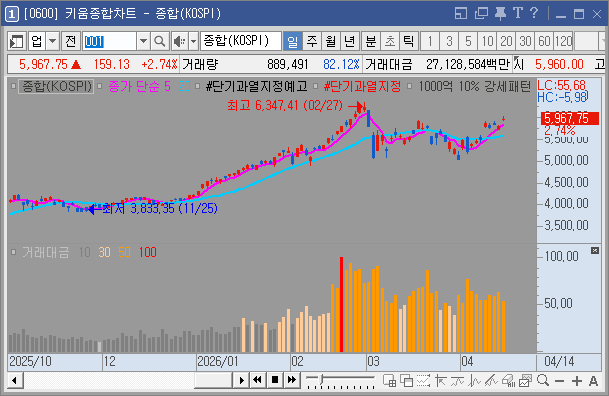Click the scrollbar left arrow
This screenshot has width=609, height=396.
click(15, 380)
